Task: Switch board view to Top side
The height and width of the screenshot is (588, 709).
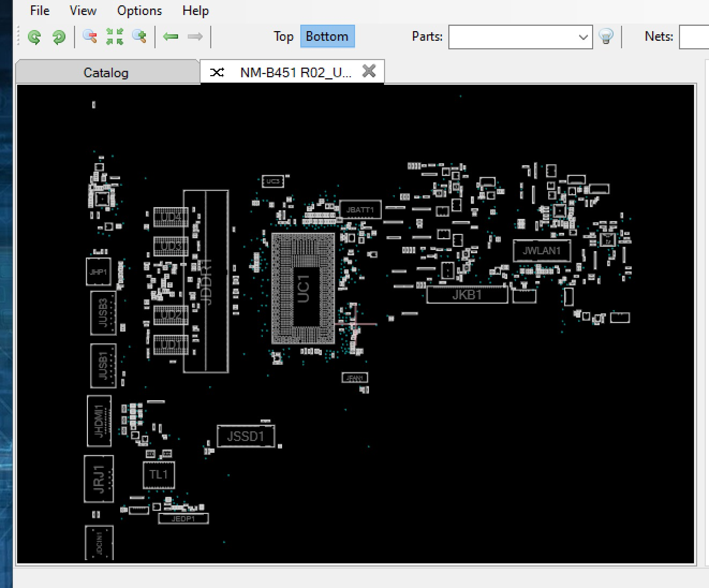Action: 283,36
